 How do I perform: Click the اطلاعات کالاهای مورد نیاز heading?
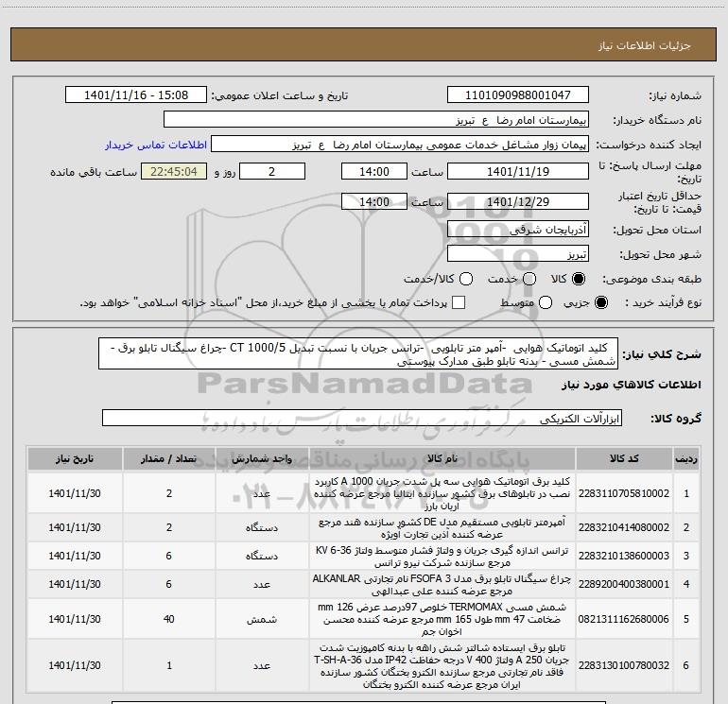(x=632, y=385)
